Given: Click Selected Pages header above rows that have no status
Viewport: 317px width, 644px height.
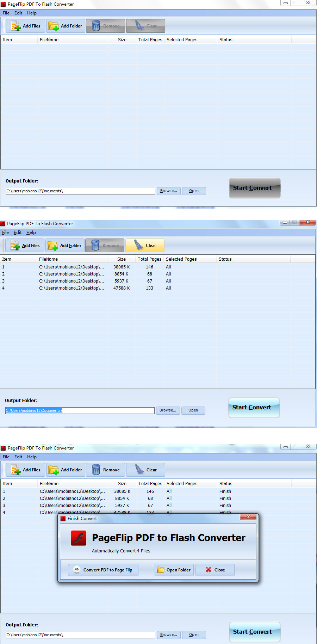Looking at the screenshot, I should pyautogui.click(x=190, y=259).
